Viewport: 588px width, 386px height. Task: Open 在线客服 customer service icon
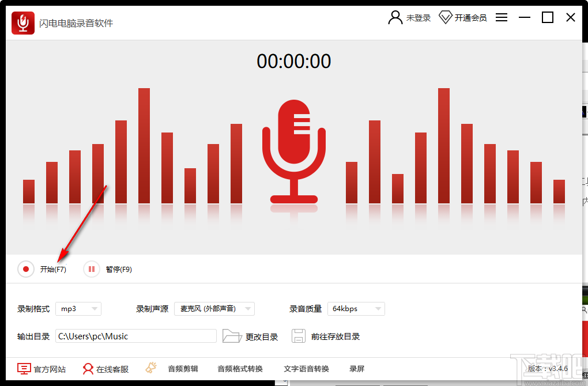88,369
